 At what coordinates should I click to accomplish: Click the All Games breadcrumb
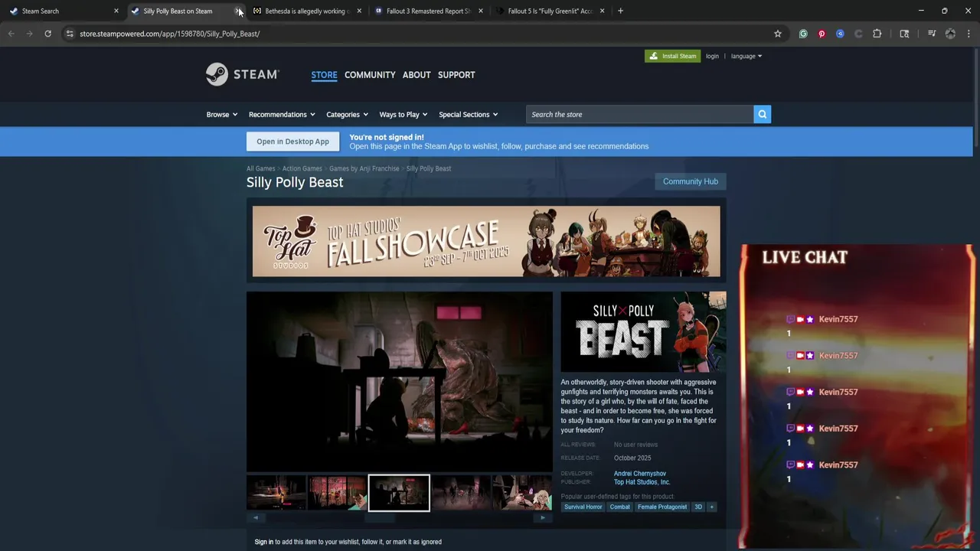tap(260, 168)
